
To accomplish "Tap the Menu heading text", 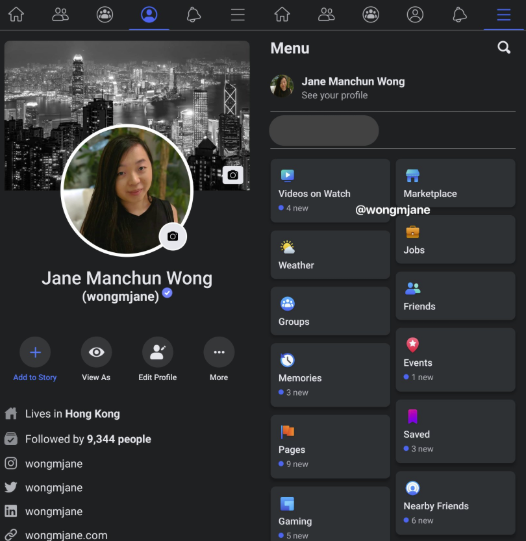I will (x=290, y=48).
